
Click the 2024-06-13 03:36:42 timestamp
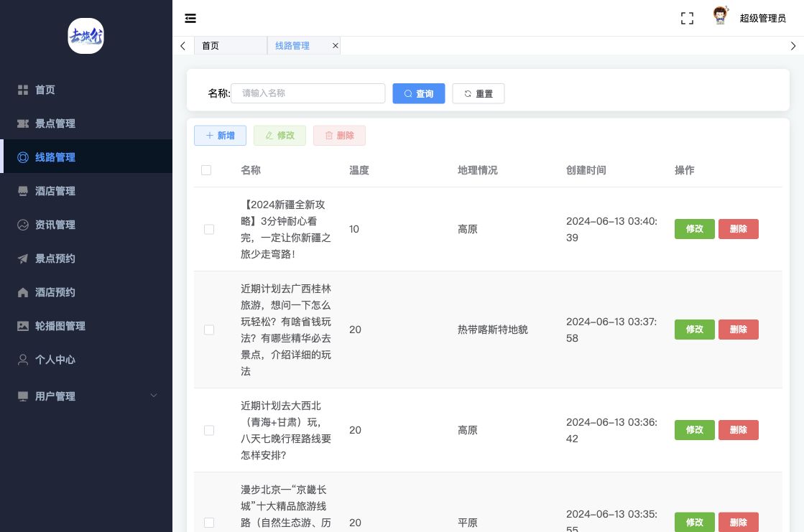pos(611,430)
